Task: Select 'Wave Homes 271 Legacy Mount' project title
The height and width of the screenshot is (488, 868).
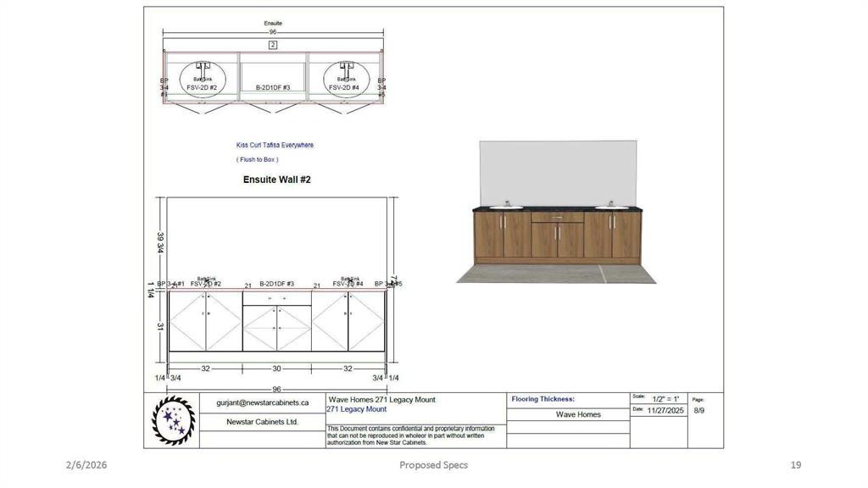Action: 382,400
